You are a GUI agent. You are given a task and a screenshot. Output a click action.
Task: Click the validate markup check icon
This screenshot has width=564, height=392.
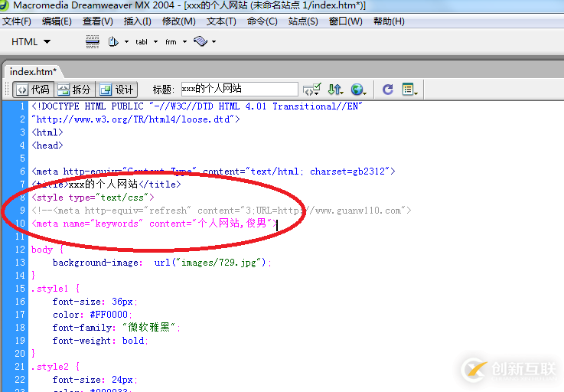click(311, 90)
